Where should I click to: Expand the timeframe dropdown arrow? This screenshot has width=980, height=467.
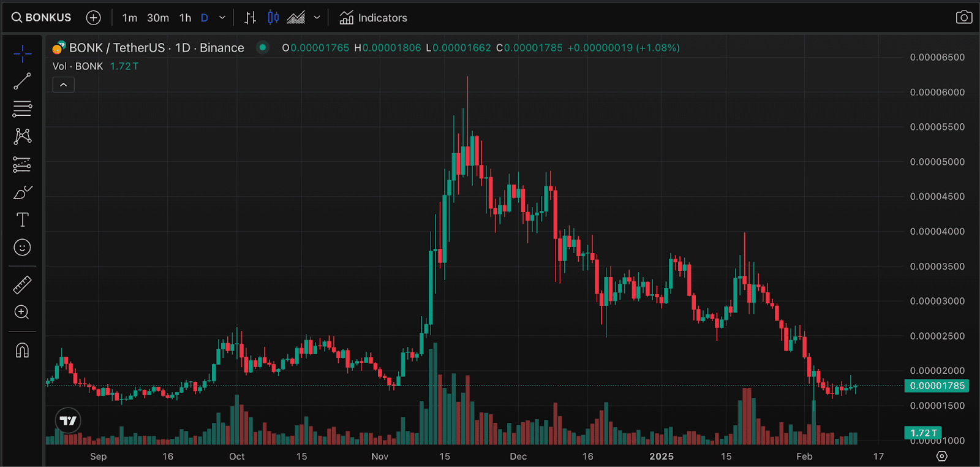[x=222, y=18]
